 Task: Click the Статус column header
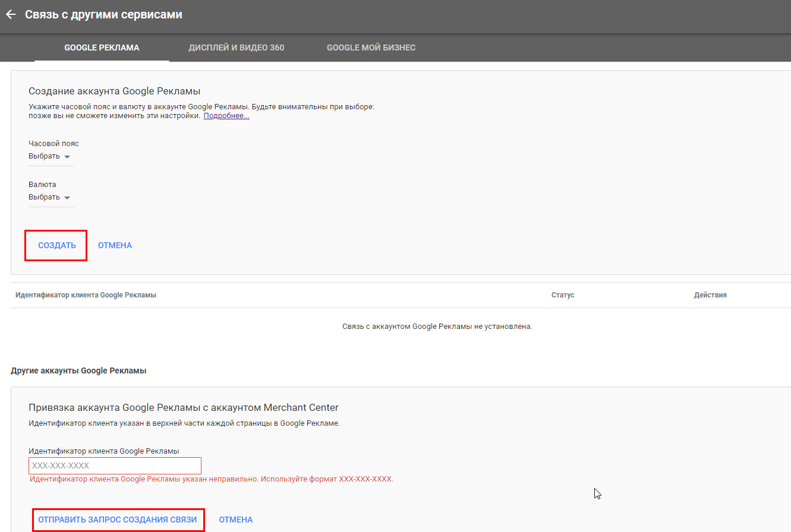(x=563, y=295)
